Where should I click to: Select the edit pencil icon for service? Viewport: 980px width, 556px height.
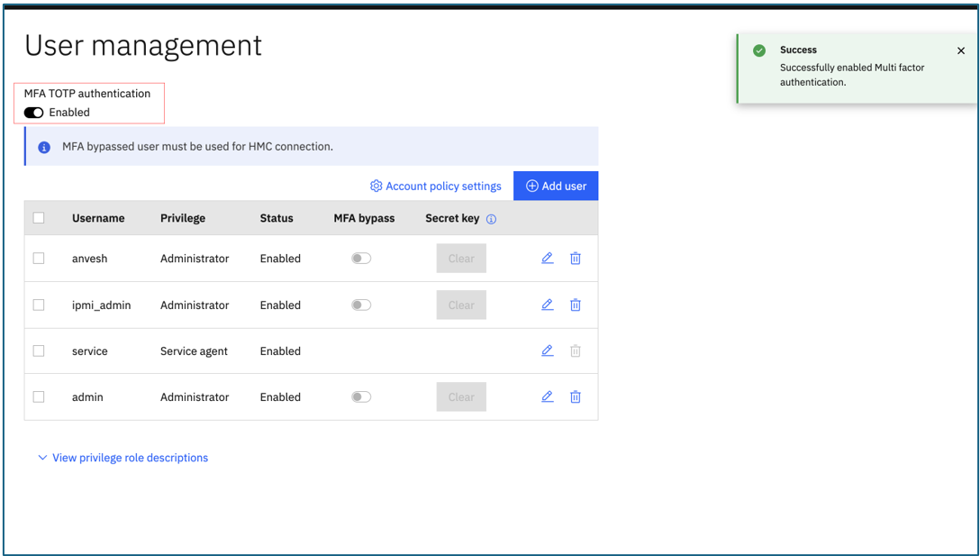tap(547, 351)
